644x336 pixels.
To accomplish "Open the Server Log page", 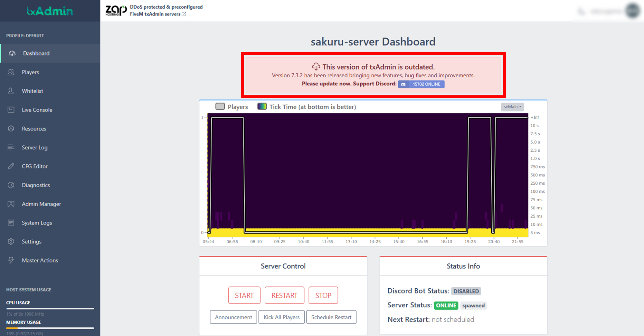I will (x=34, y=148).
